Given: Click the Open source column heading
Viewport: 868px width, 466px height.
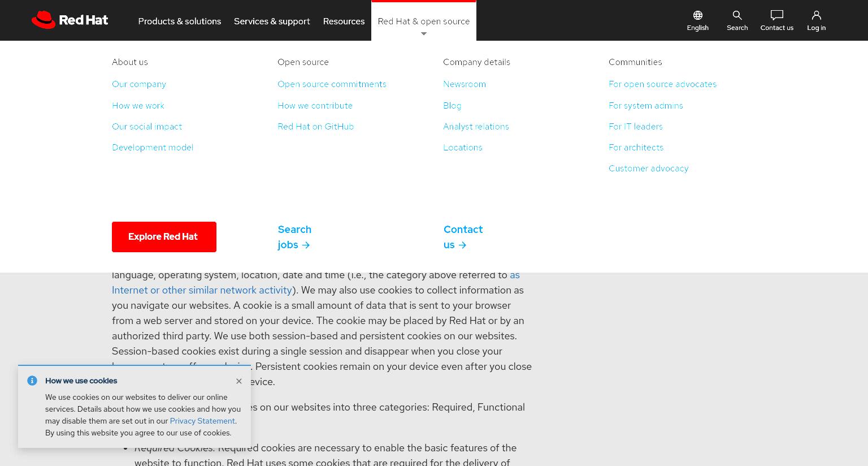Looking at the screenshot, I should tap(303, 62).
